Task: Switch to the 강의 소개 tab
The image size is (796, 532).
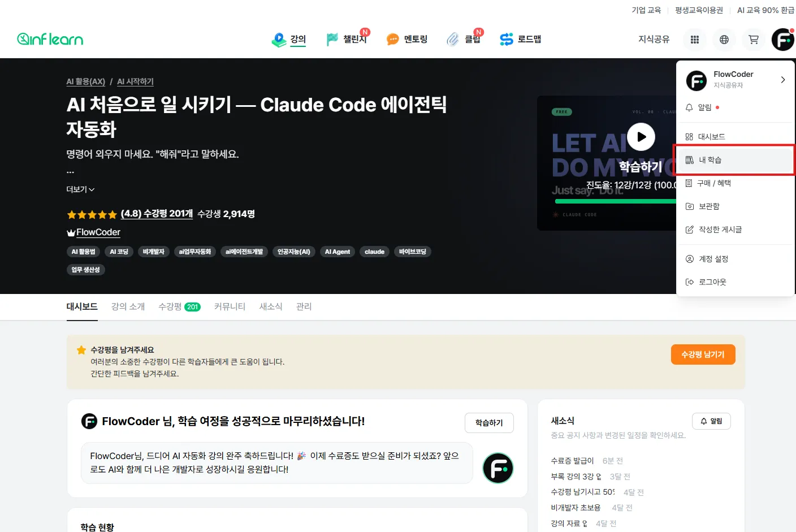Action: (x=128, y=306)
